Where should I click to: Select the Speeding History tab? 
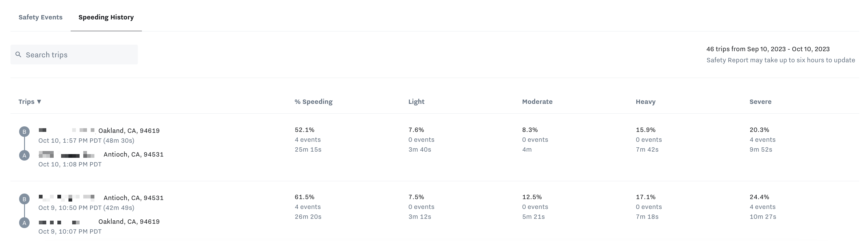pos(105,17)
